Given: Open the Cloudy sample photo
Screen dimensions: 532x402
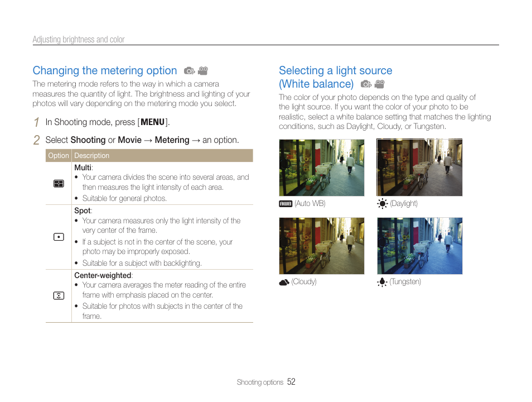Looking at the screenshot, I should 322,246.
